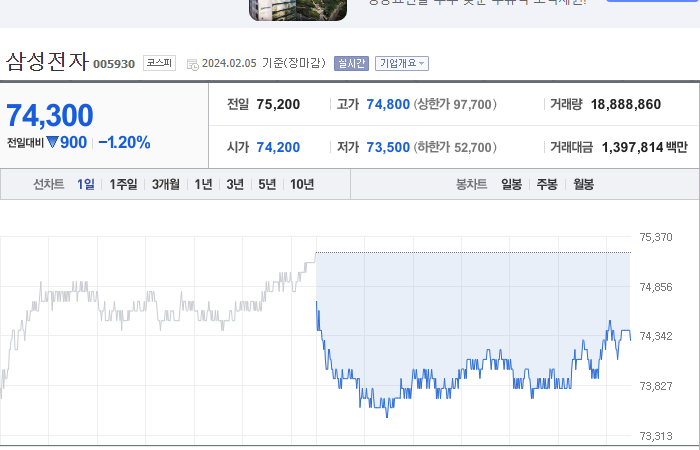This screenshot has width=700, height=450.
Task: Click the chart axis label 73,313
Action: coord(656,436)
